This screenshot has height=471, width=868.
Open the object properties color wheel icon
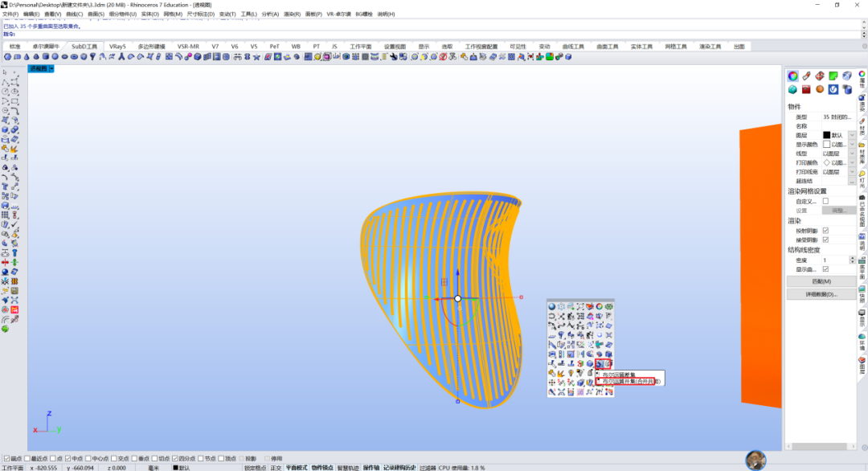point(792,76)
